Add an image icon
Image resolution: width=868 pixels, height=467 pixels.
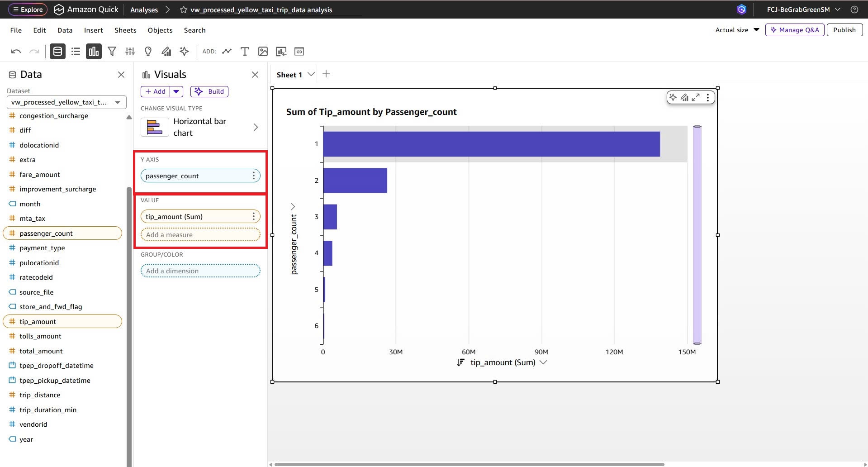[263, 52]
